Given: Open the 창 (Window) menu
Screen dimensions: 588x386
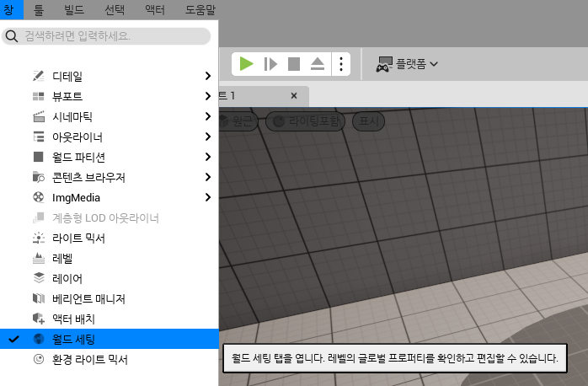Looking at the screenshot, I should tap(11, 9).
